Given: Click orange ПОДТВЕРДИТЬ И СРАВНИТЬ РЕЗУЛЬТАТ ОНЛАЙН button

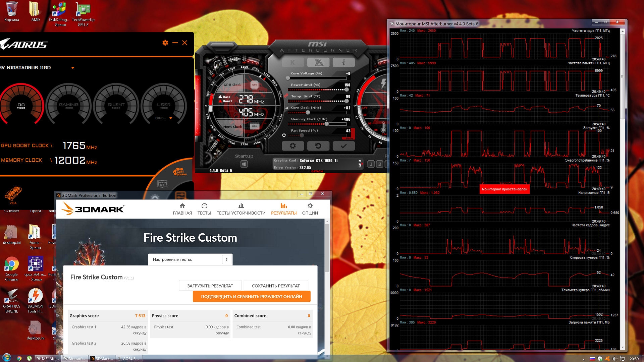Looking at the screenshot, I should click(x=252, y=296).
